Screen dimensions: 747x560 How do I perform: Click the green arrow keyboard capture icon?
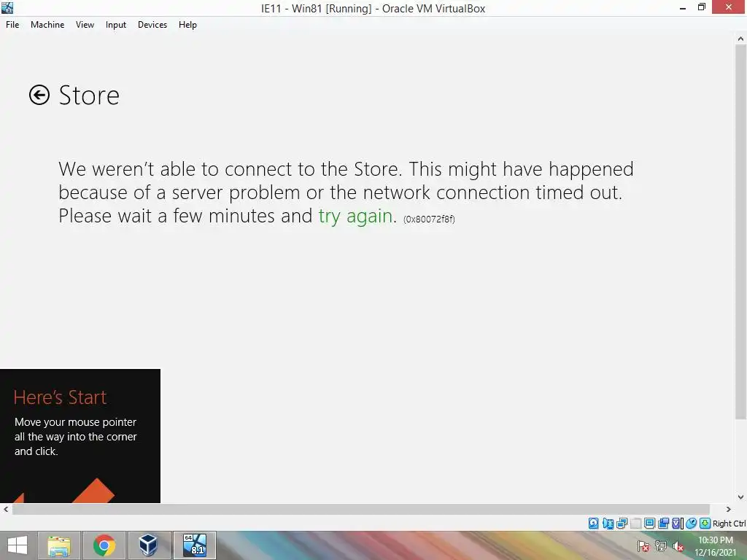tap(705, 524)
